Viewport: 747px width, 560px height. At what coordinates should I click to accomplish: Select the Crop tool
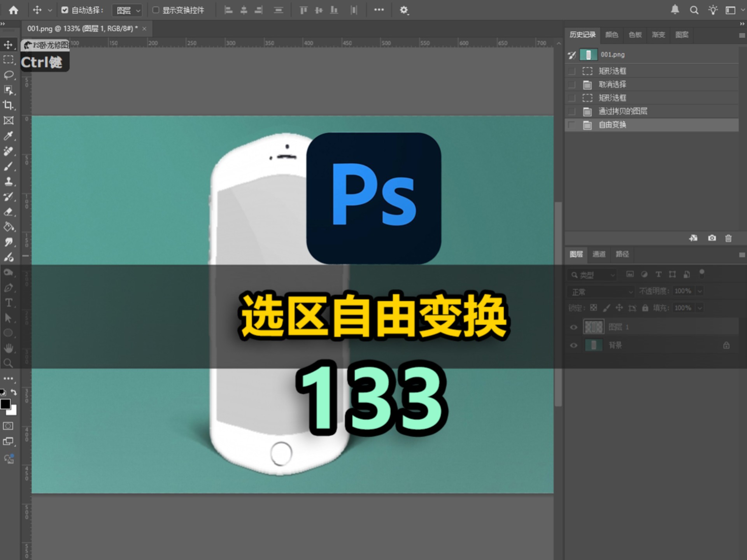(x=8, y=105)
